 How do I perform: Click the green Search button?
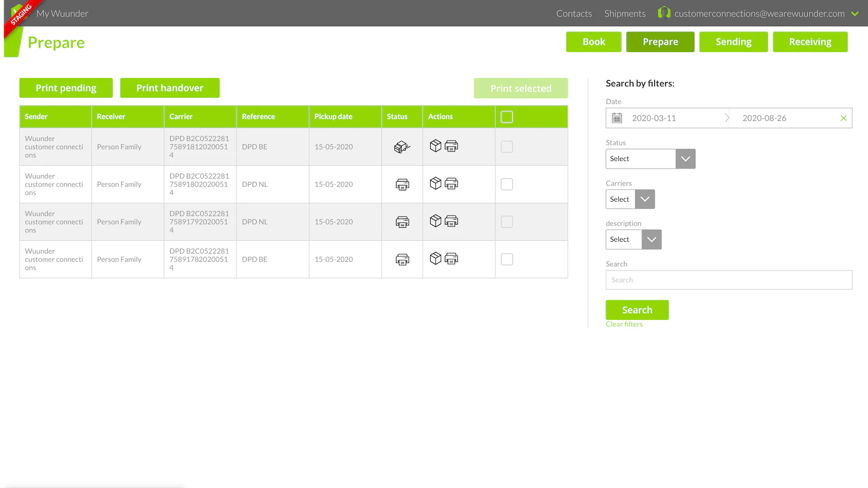(637, 310)
